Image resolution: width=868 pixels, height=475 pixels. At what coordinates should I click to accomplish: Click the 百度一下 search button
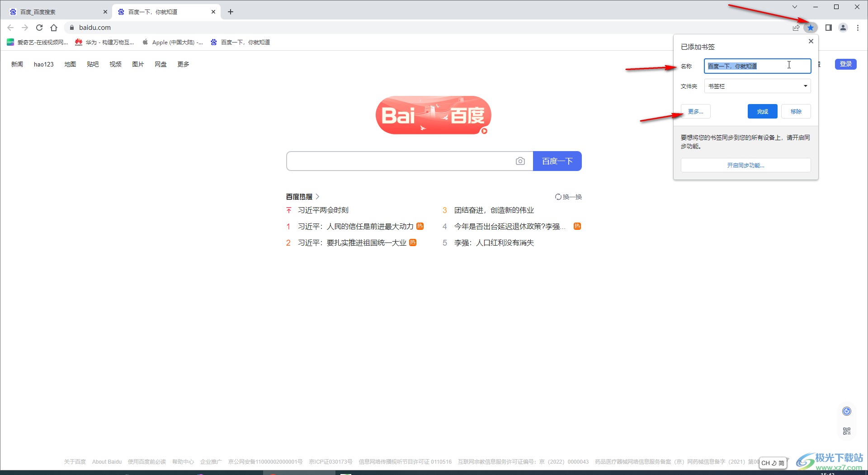pyautogui.click(x=557, y=161)
